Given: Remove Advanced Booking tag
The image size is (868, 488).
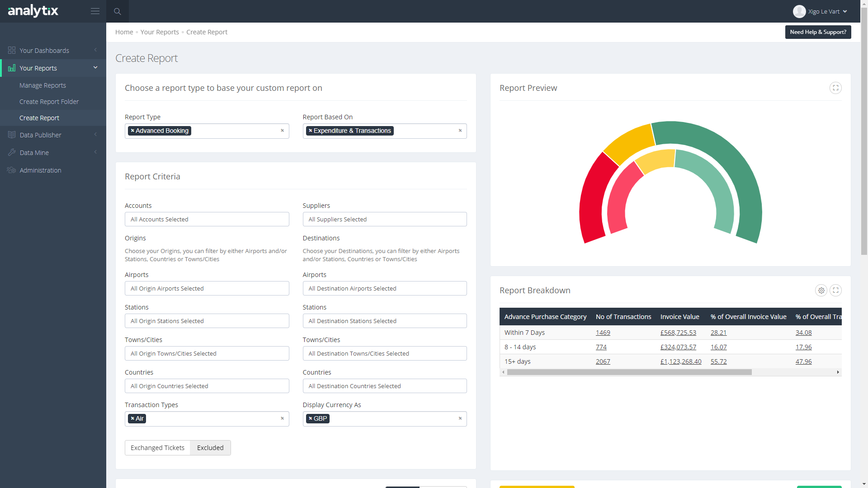Looking at the screenshot, I should 132,131.
